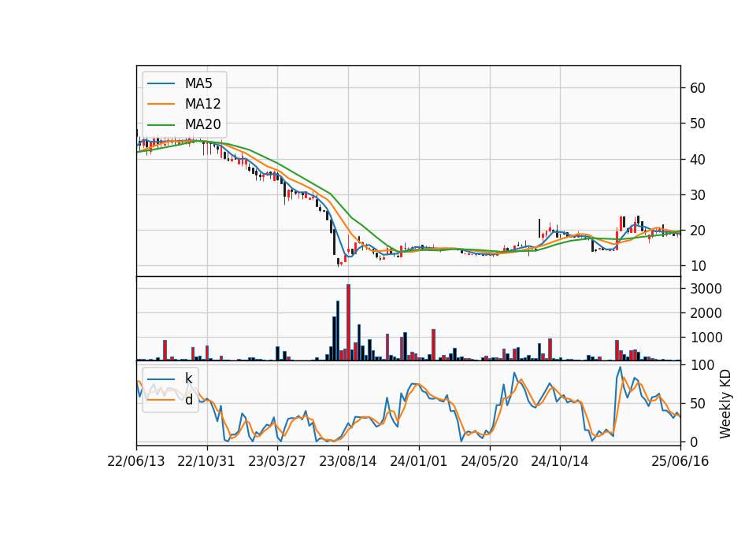Click the 23/03/27 date tick label
Viewport: 756px width, 543px height.
tap(277, 462)
